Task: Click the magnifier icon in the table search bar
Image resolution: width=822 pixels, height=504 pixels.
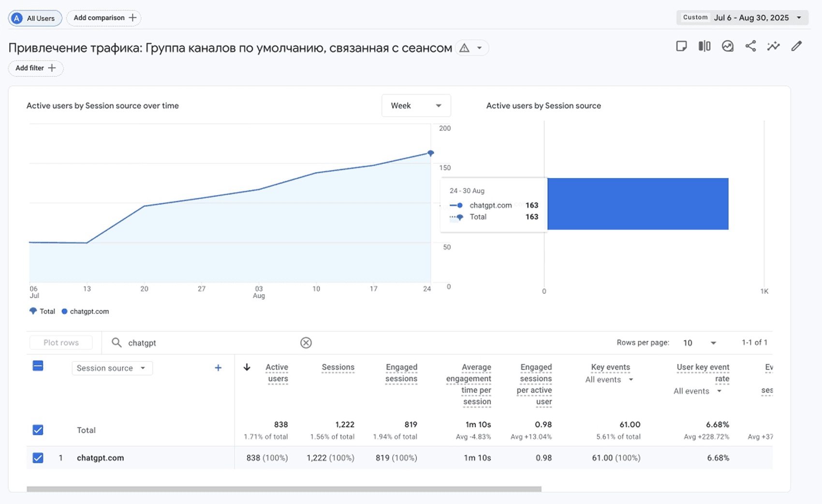Action: point(116,343)
